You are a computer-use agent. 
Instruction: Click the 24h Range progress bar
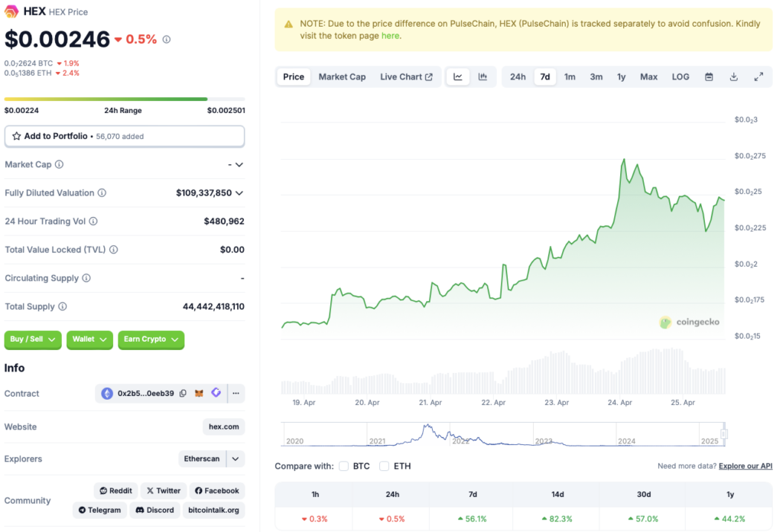[125, 99]
